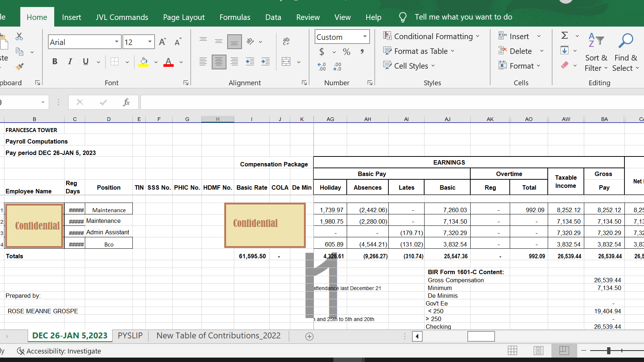The width and height of the screenshot is (644, 362).
Task: Toggle Italic formatting
Action: click(x=70, y=62)
